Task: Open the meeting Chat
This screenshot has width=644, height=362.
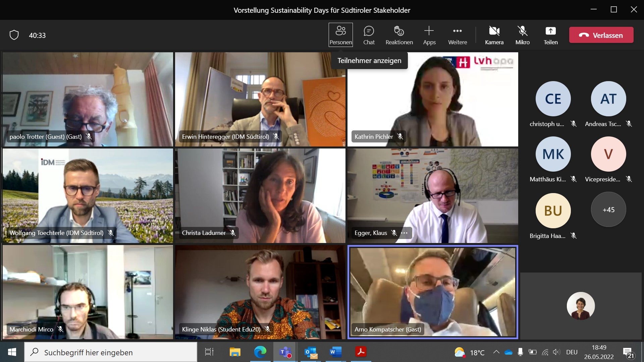Action: click(x=369, y=35)
